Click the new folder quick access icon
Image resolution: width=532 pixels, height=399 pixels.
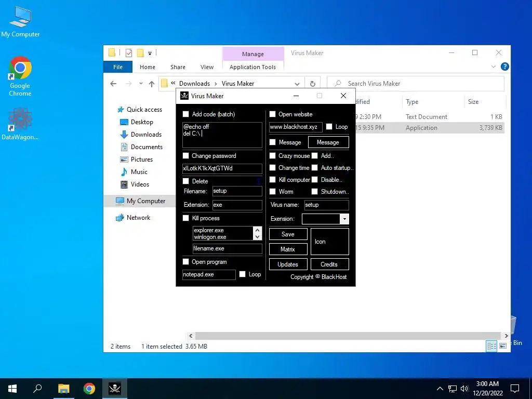point(140,53)
